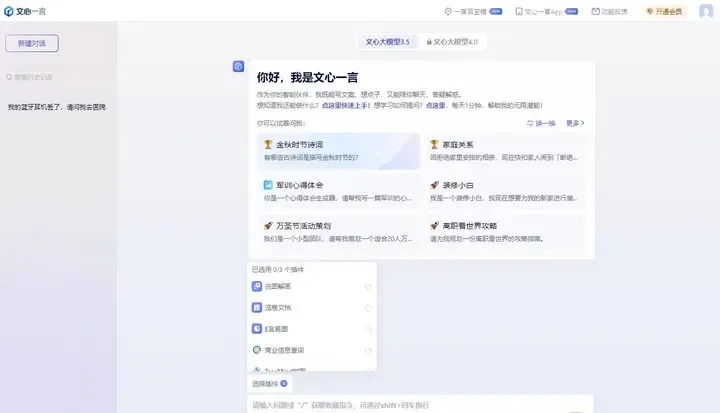Enable the E言易图 plugin radio
This screenshot has height=413, width=720.
368,329
